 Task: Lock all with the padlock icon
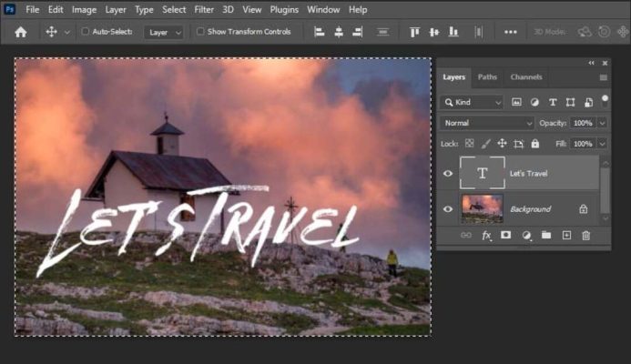pos(534,144)
